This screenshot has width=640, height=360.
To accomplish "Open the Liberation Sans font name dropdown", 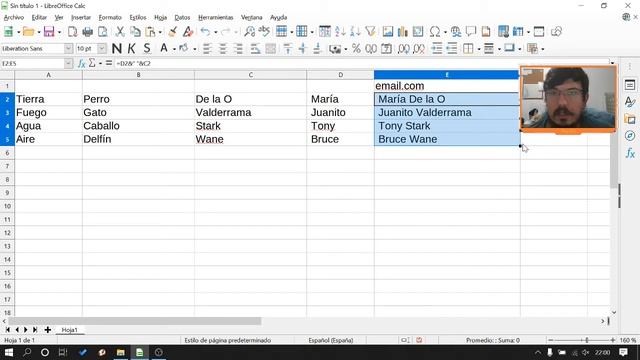I will 68,49.
